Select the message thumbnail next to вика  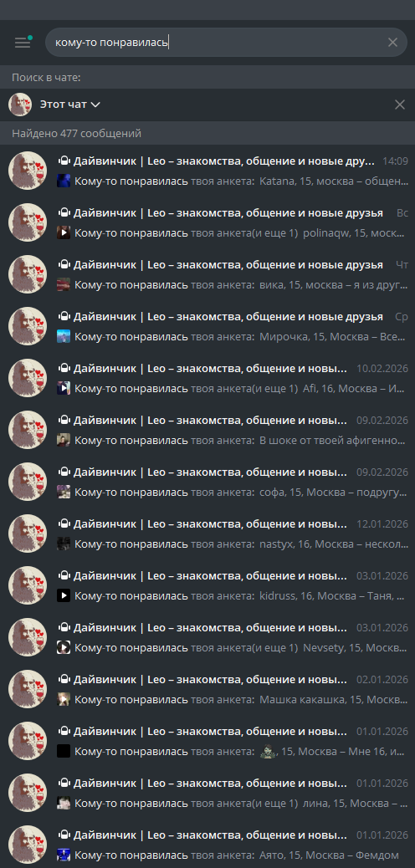(64, 284)
